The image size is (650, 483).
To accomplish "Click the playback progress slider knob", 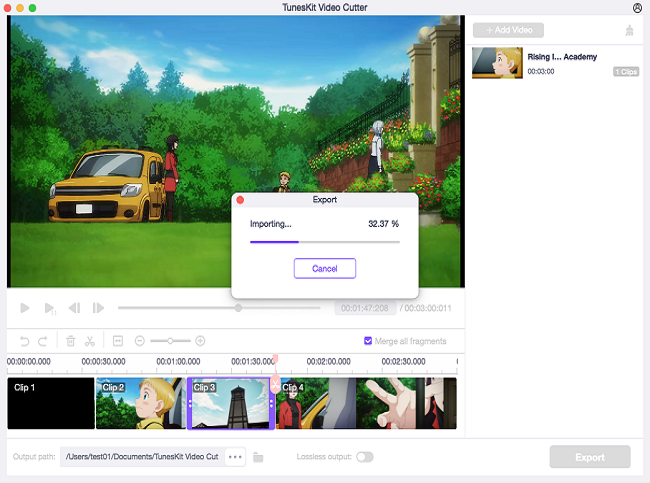I will (238, 308).
